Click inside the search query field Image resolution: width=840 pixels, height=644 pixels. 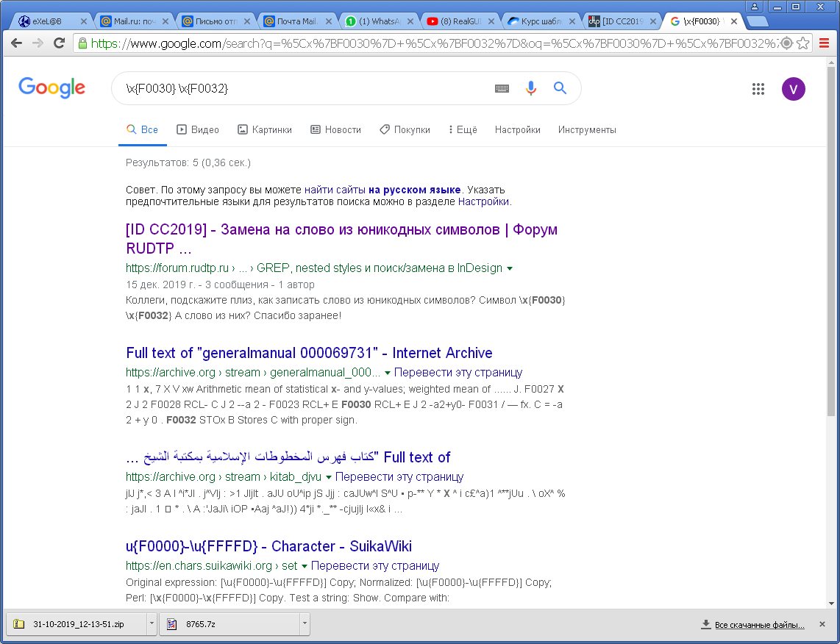(x=294, y=88)
